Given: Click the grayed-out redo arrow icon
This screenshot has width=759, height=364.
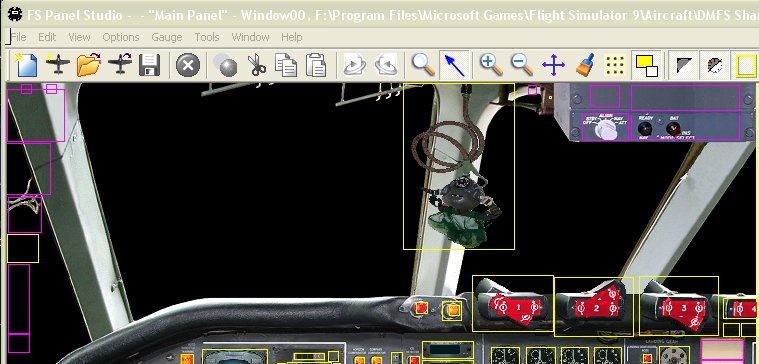Looking at the screenshot, I should point(386,65).
